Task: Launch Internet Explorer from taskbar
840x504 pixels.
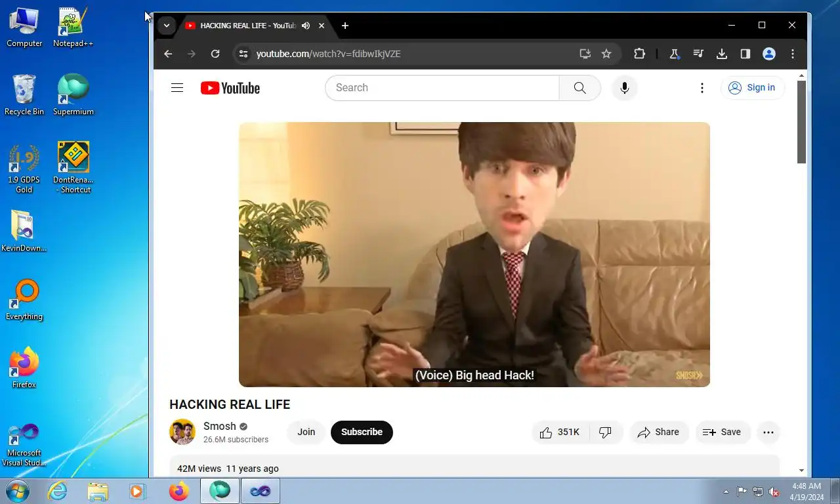Action: (x=58, y=491)
